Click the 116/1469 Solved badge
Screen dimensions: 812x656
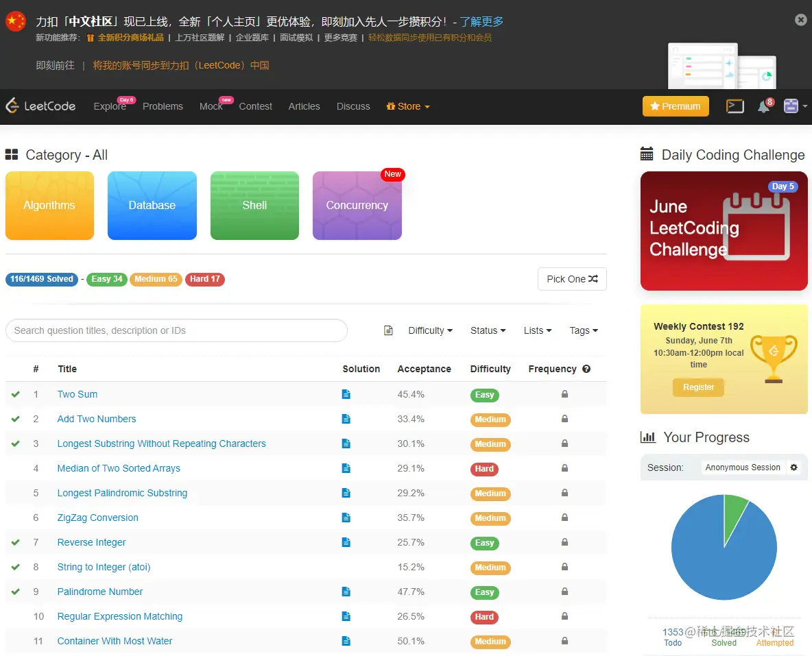tap(41, 279)
